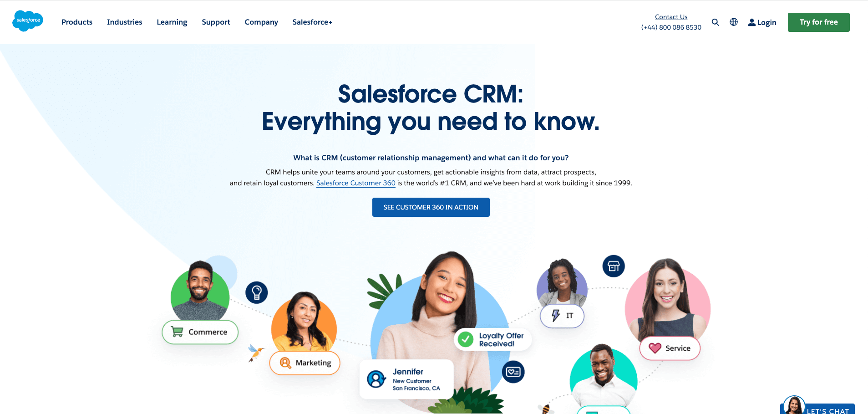
Task: Click the Salesforce CRM headline
Action: coord(431,108)
